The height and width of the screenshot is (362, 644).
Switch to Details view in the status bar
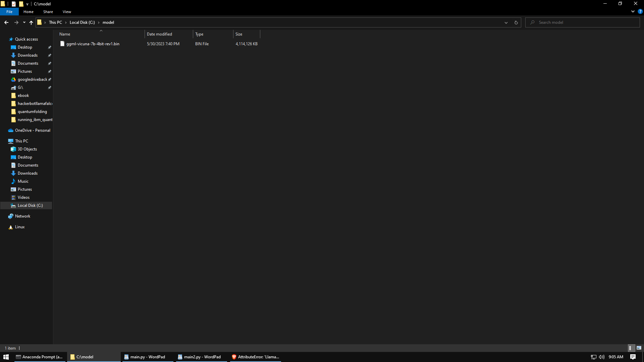coord(631,348)
